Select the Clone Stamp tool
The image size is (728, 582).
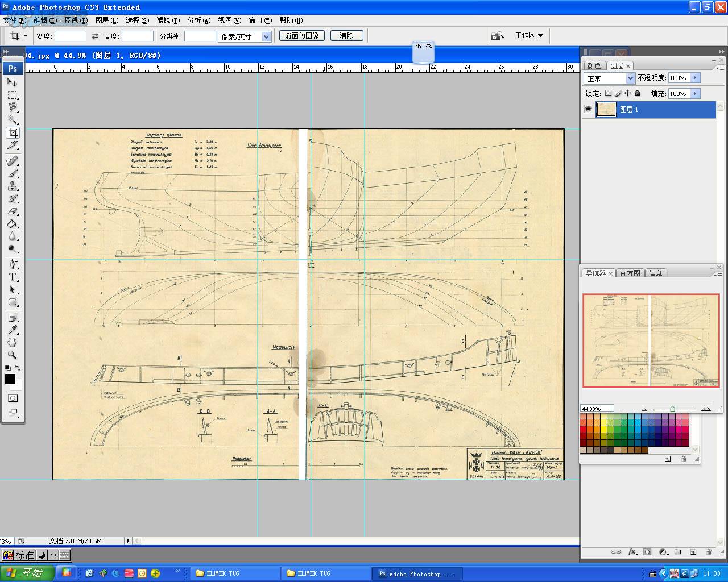13,186
